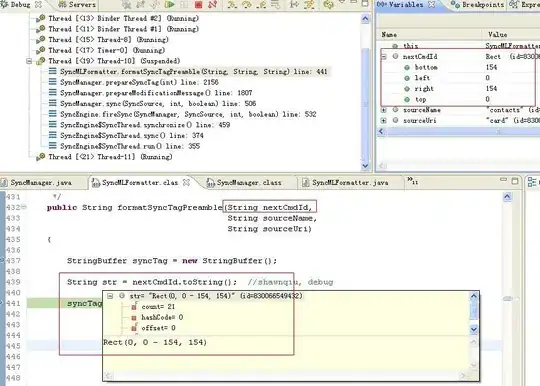Click the green Resume debug button

click(x=169, y=4)
